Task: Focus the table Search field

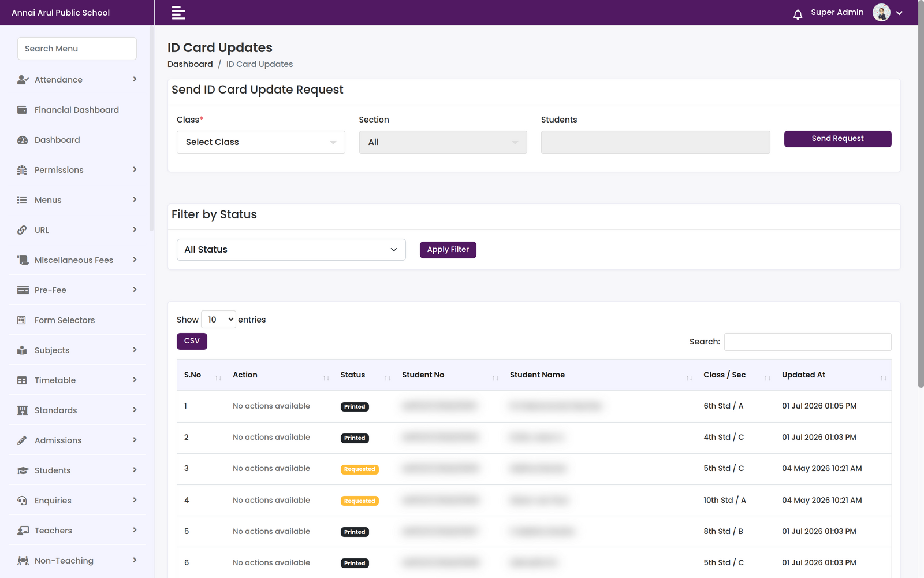Action: tap(807, 342)
